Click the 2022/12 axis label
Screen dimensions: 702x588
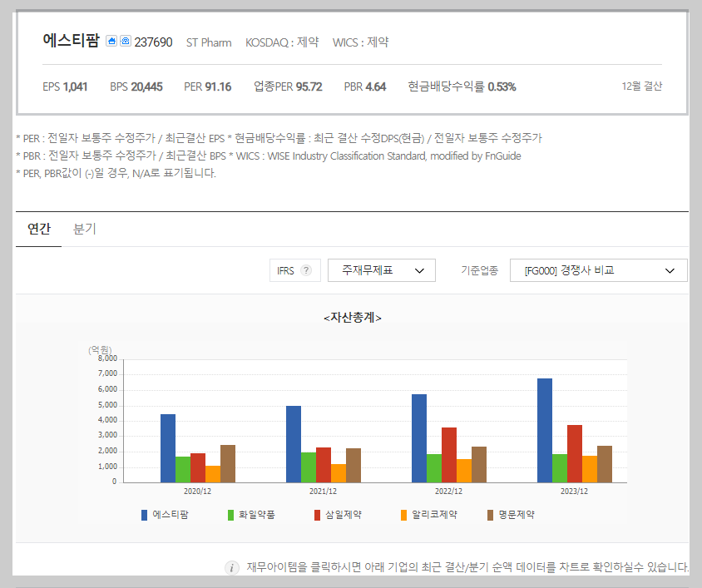click(448, 492)
